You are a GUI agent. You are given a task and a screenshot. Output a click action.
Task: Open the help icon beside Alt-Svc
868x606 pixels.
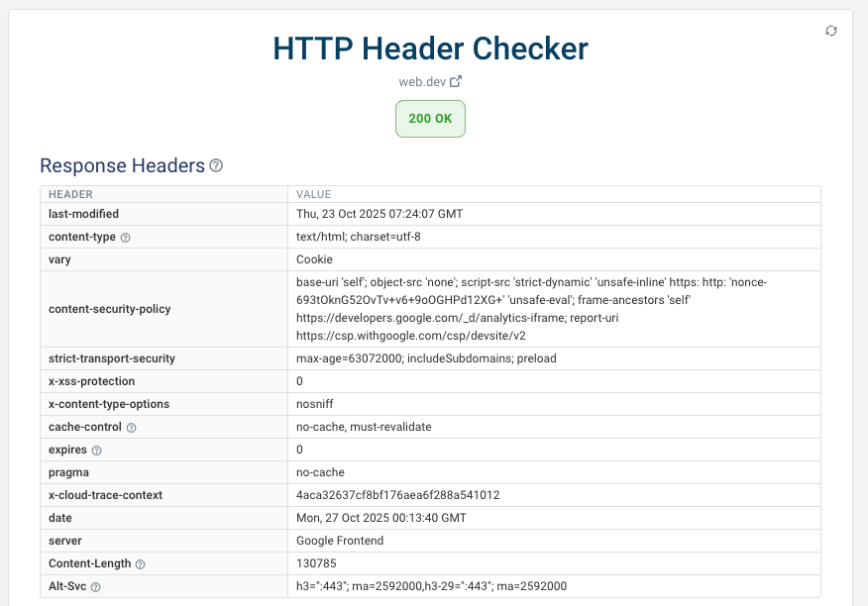pyautogui.click(x=95, y=587)
